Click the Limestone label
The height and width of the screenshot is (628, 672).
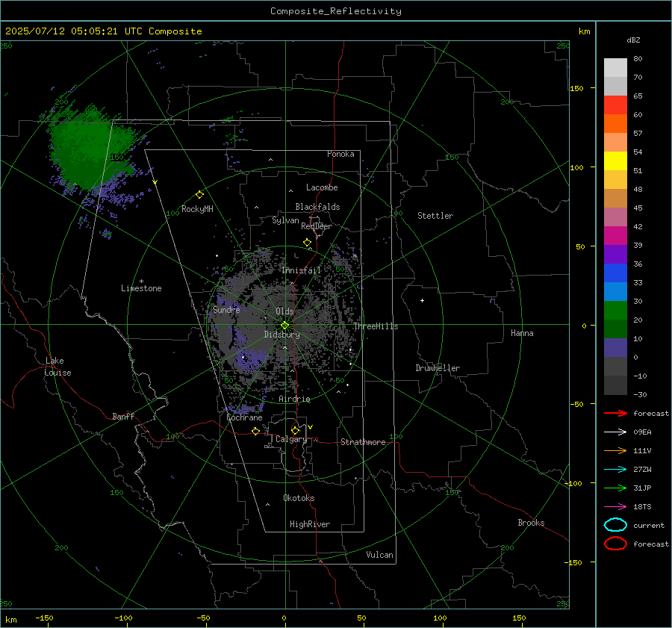[x=141, y=288]
